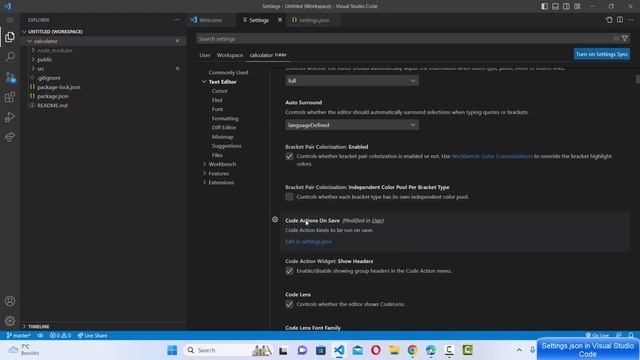Viewport: 640px width, 360px height.
Task: Click Edit in settings.json link
Action: 308,242
